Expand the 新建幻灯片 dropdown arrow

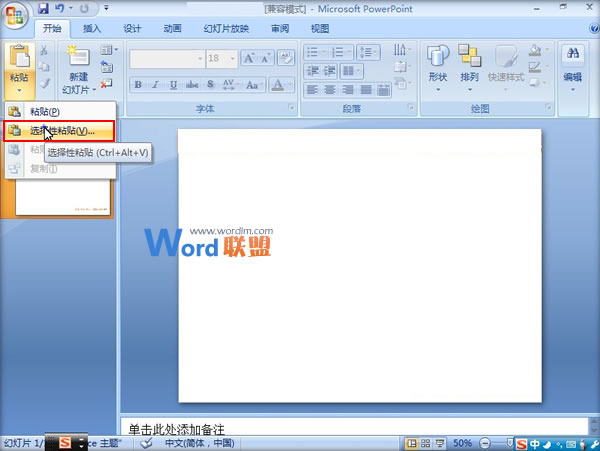point(94,90)
